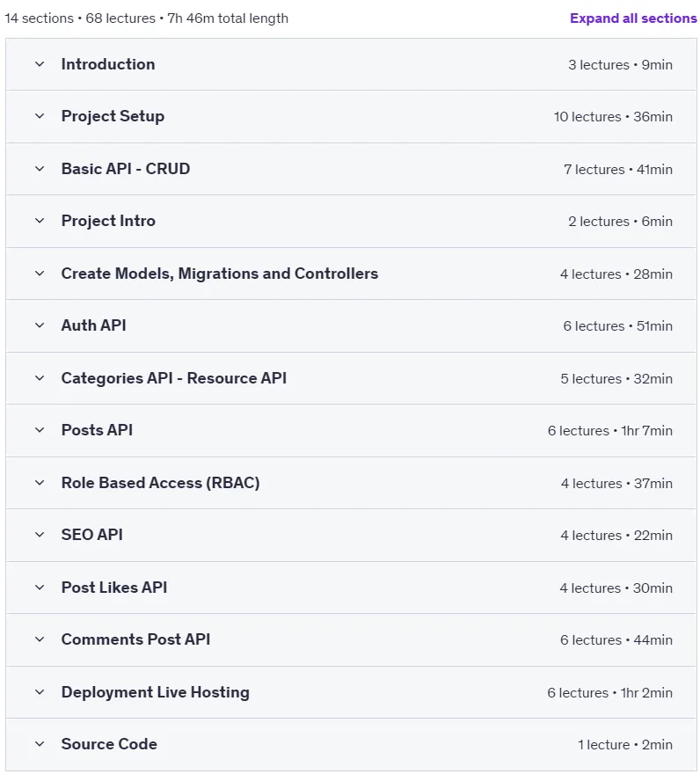Screen dimensions: 700x774
Task: Toggle chevron beside Create Models, Migrations and Controllers
Action: point(40,274)
